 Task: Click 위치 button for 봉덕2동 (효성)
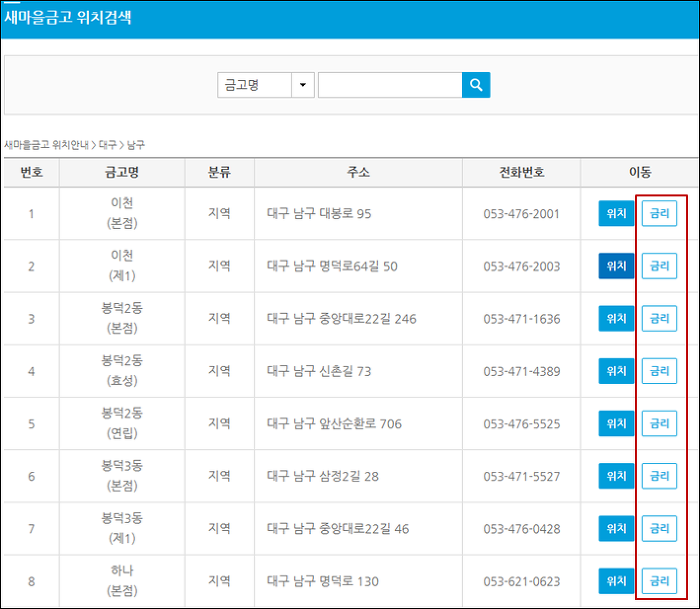(616, 371)
